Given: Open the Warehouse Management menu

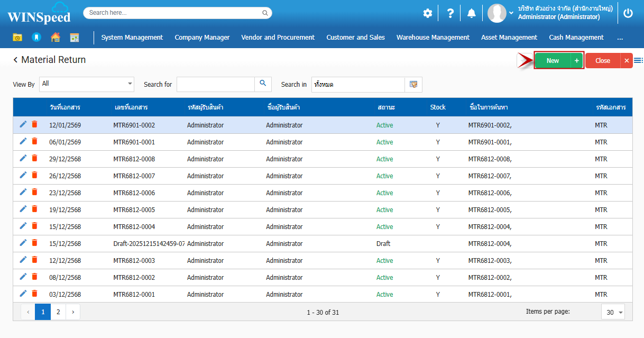Looking at the screenshot, I should [x=433, y=38].
